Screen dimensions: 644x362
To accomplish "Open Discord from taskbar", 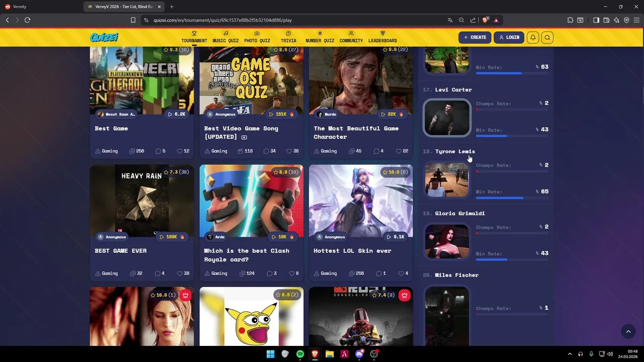I will pyautogui.click(x=359, y=354).
